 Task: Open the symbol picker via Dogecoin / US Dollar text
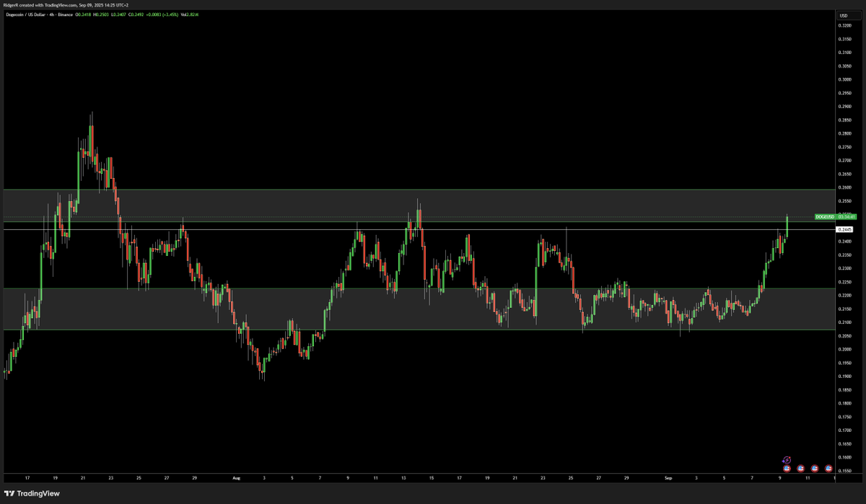tap(27, 14)
